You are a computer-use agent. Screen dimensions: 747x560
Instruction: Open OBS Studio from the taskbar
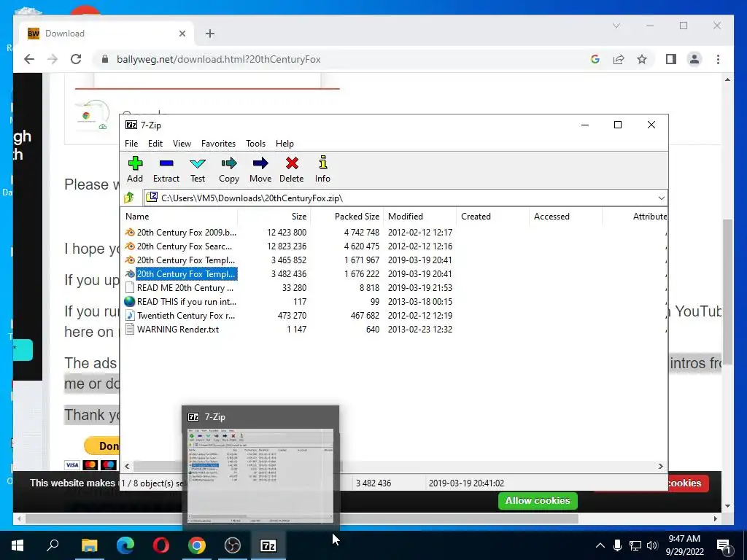(233, 545)
